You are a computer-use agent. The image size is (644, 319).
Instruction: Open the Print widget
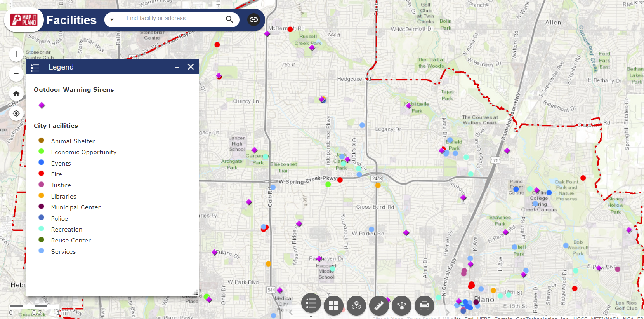(424, 305)
